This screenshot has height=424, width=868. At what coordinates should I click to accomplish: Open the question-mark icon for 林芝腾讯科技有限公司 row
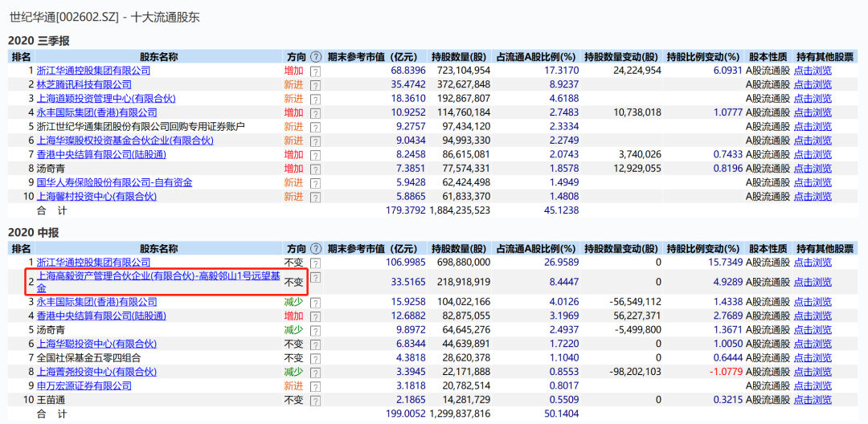(x=315, y=85)
